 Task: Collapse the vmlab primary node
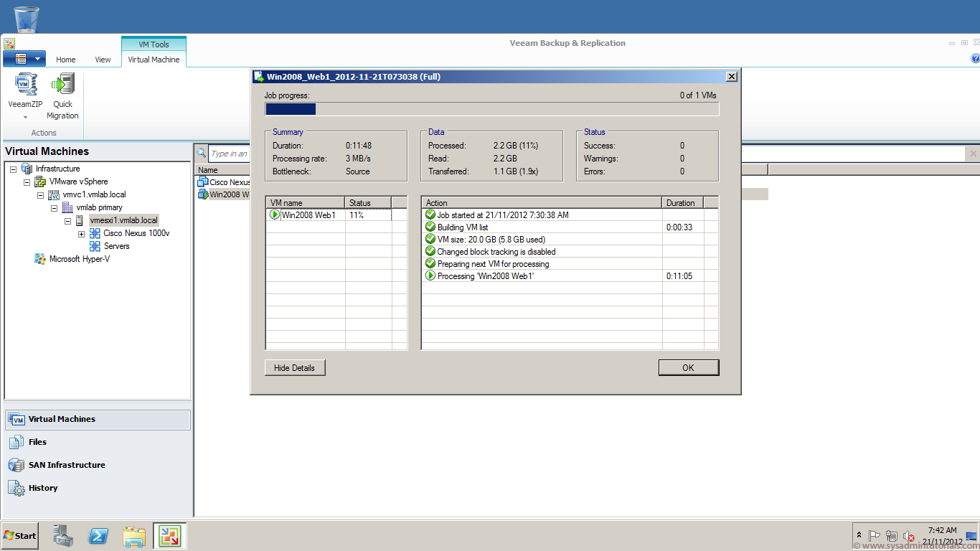coord(55,207)
